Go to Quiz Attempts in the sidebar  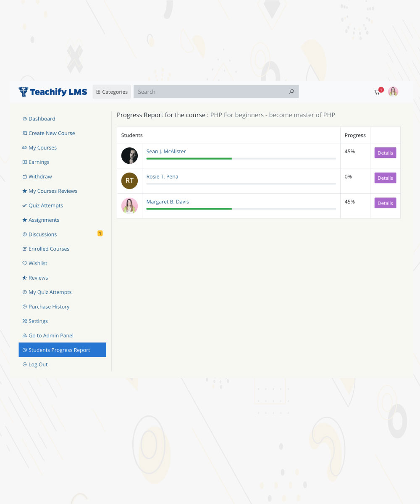45,205
